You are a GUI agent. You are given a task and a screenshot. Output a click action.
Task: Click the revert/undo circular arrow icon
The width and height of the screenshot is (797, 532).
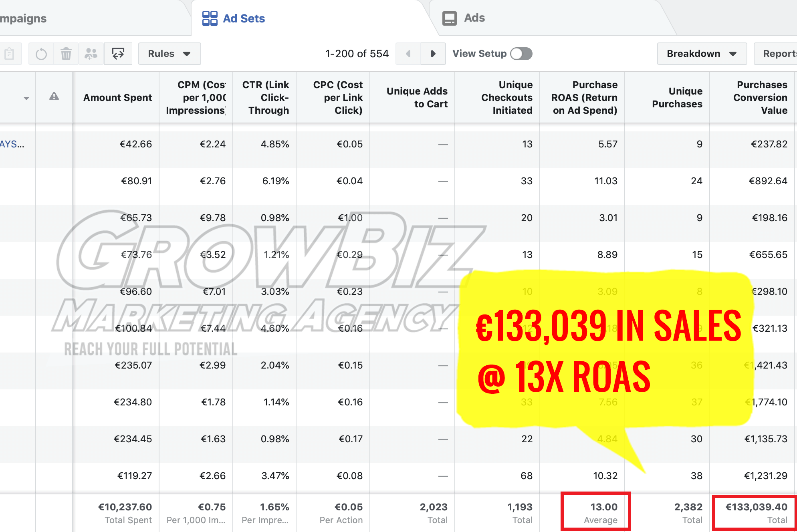tap(41, 54)
